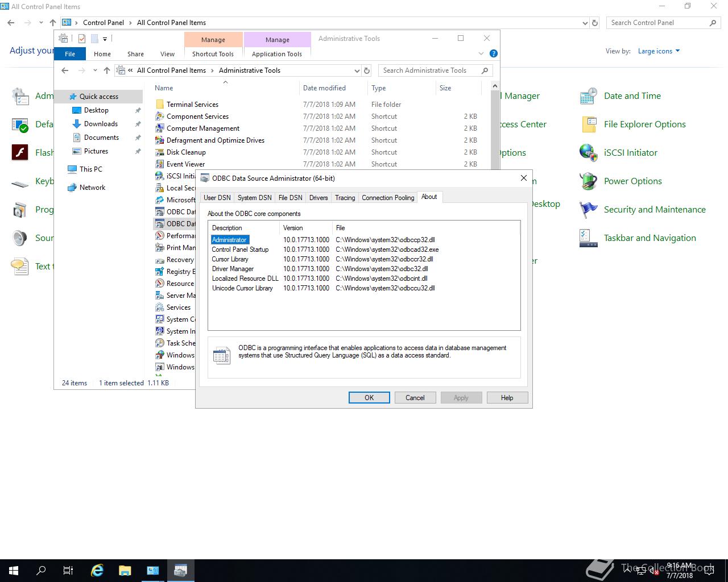Open Shortcut Tools ribbon tab
The width and height of the screenshot is (728, 582).
213,54
